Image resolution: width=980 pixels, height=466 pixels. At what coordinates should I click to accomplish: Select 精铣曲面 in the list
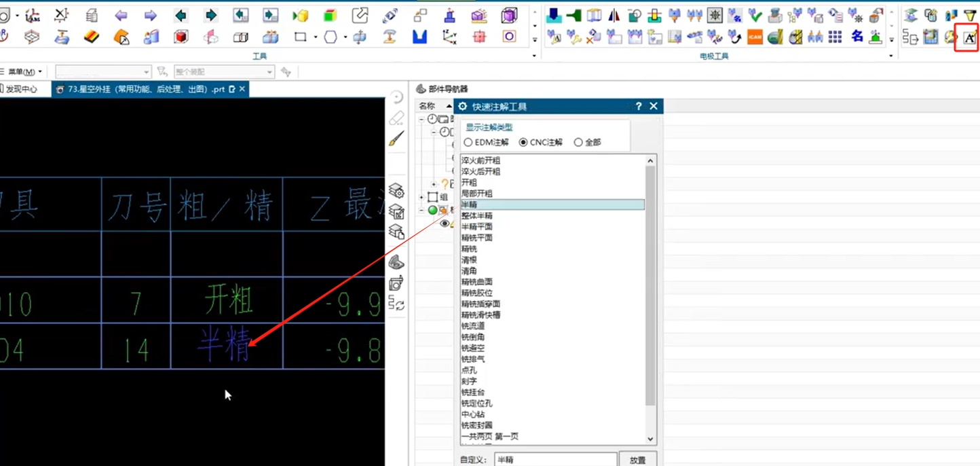476,282
